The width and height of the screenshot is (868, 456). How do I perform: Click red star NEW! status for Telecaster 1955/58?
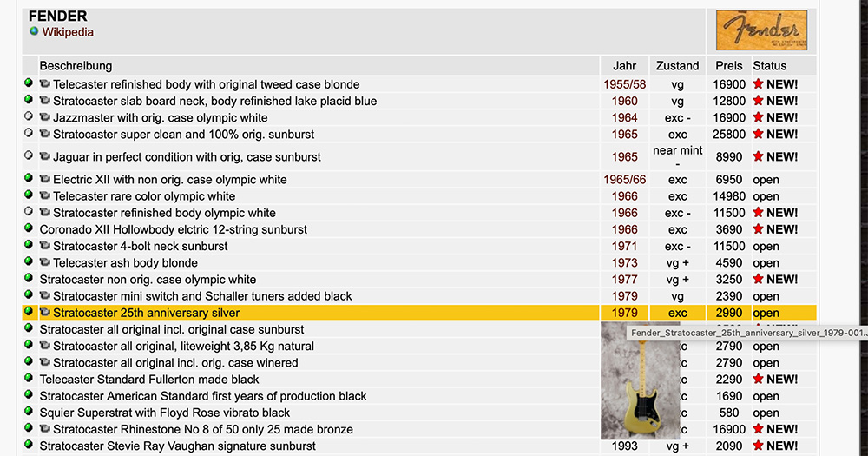pyautogui.click(x=775, y=84)
